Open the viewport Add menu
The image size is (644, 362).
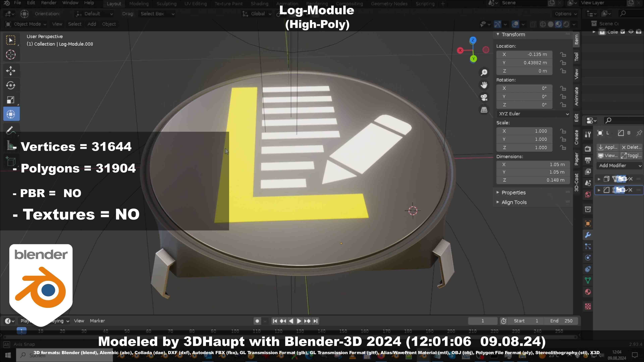[x=92, y=24]
